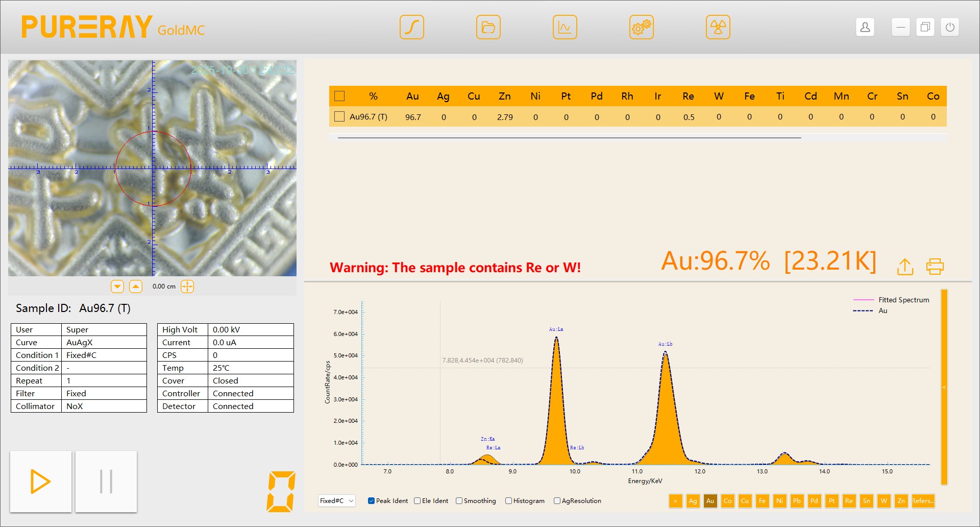Click the down arrow below camera view
The image size is (980, 527).
point(117,286)
